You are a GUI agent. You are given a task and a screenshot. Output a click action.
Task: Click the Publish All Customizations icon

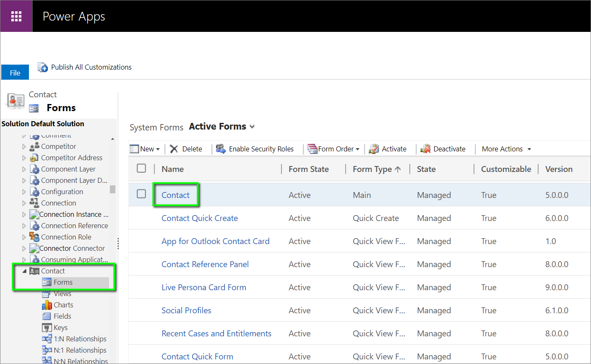point(43,67)
